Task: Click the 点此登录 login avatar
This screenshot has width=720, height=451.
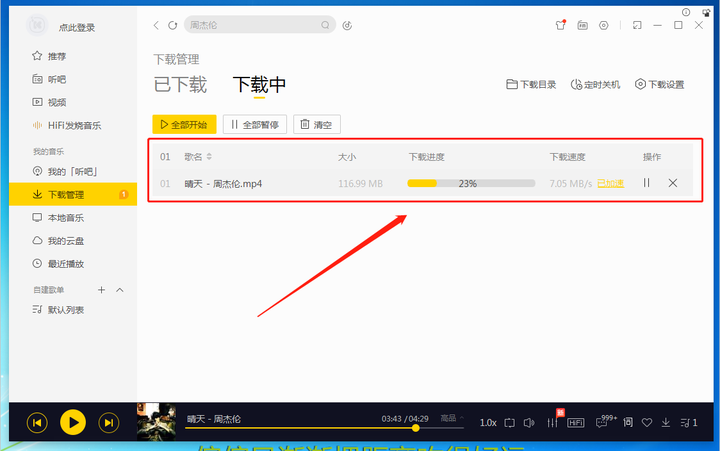Action: click(x=37, y=26)
